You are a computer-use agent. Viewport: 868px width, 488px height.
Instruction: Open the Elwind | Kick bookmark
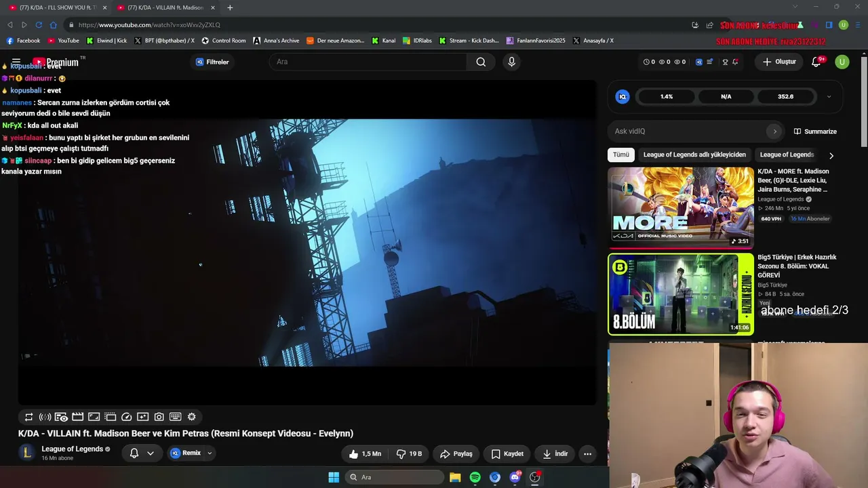click(x=106, y=41)
